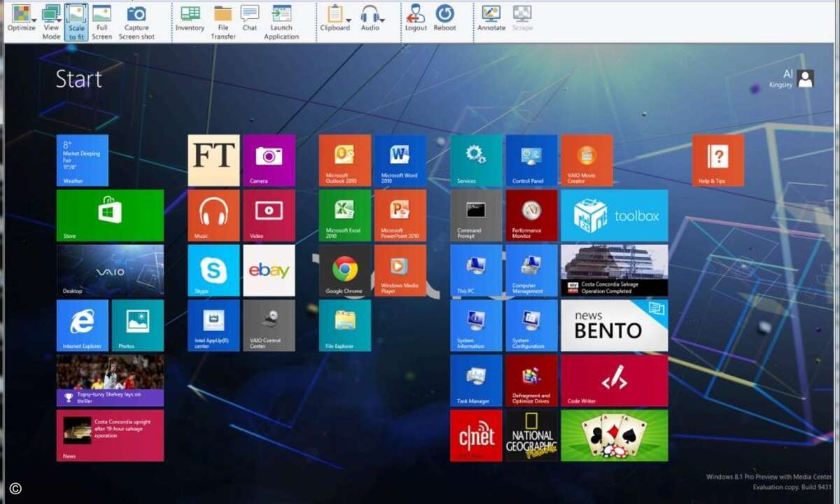Open the Weather tile
Image resolution: width=840 pixels, height=504 pixels.
[83, 160]
